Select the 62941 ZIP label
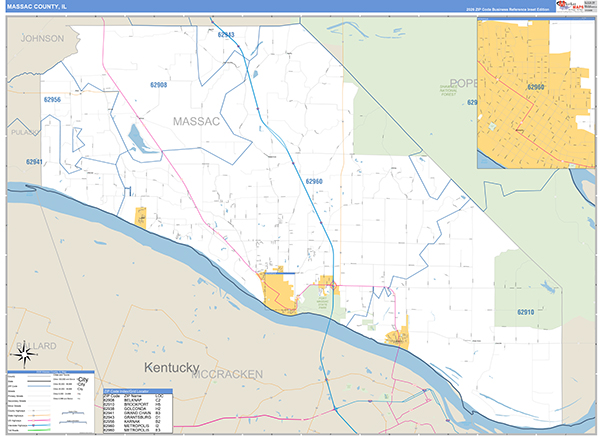This screenshot has height=436, width=600. pyautogui.click(x=34, y=162)
